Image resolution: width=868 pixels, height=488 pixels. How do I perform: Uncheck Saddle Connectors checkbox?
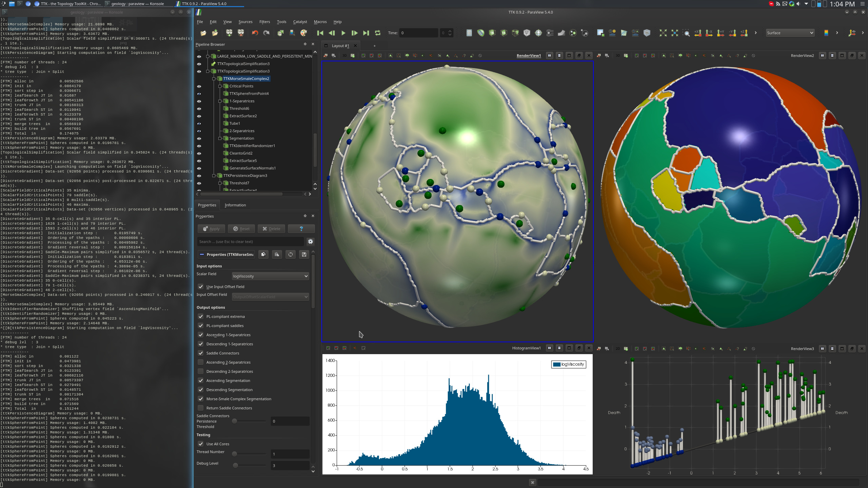pos(201,353)
